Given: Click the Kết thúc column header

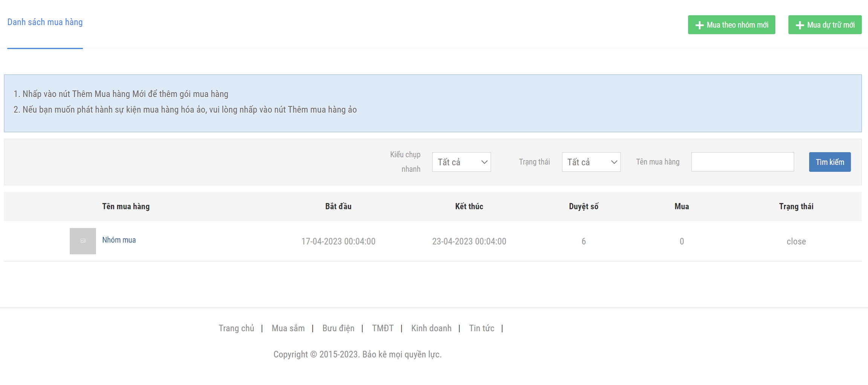Looking at the screenshot, I should [469, 206].
